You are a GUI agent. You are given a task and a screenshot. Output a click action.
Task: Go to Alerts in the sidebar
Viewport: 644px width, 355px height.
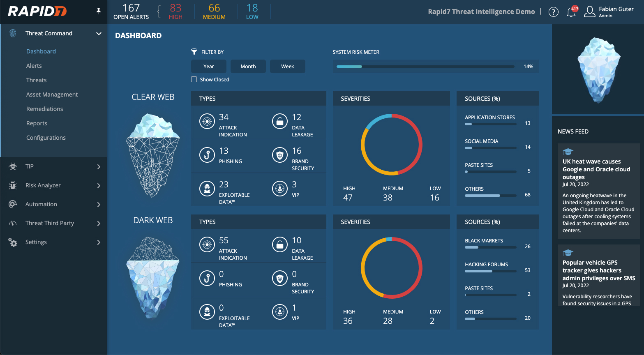pyautogui.click(x=34, y=66)
